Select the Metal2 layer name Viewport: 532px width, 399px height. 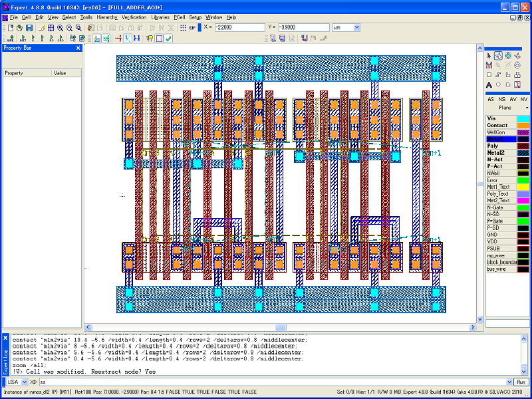coord(496,152)
